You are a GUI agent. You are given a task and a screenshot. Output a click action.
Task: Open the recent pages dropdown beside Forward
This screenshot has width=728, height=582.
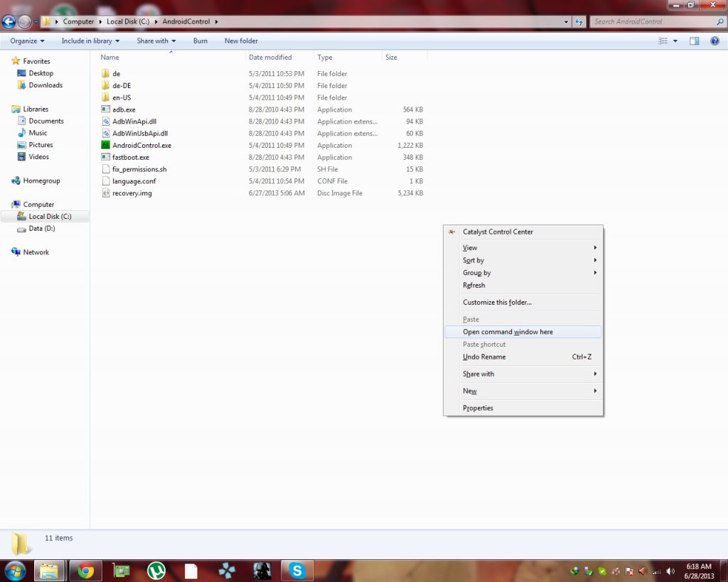(36, 21)
